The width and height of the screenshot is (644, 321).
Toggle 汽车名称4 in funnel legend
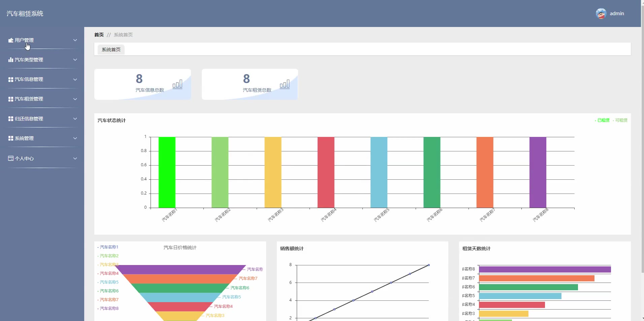coord(108,273)
